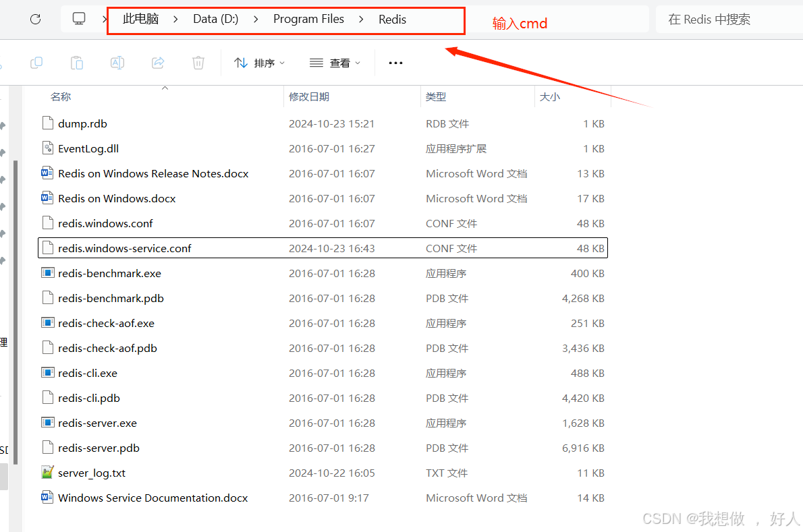Select file name redis.windows.conf
The height and width of the screenshot is (532, 803).
point(105,224)
